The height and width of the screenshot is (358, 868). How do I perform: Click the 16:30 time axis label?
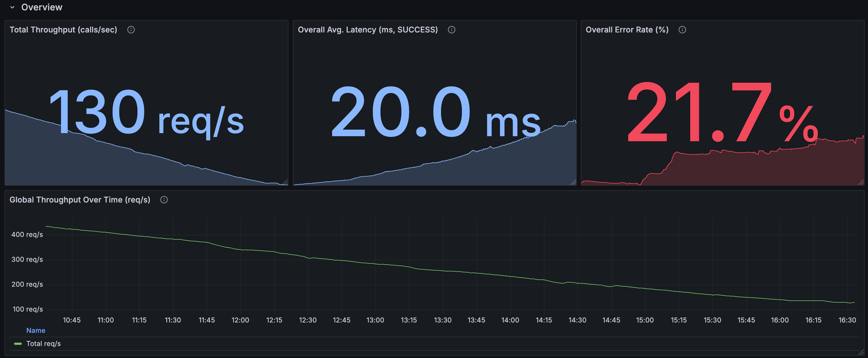point(847,320)
